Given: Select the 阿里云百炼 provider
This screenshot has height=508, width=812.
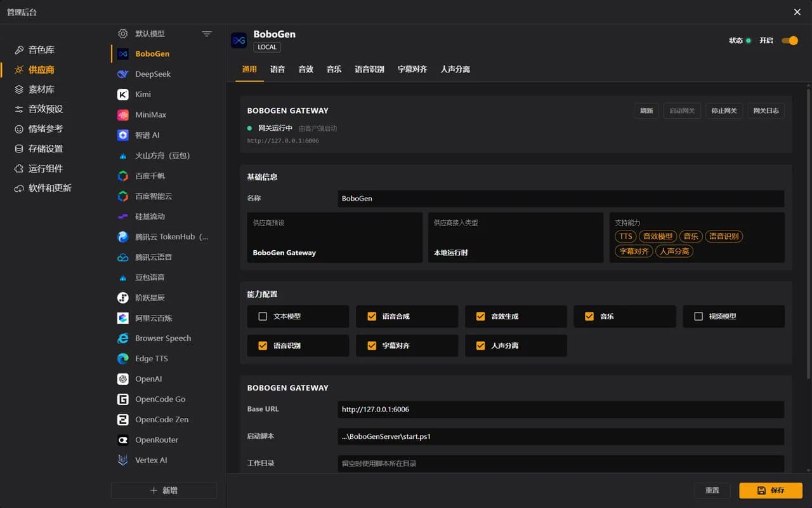Looking at the screenshot, I should 164,318.
